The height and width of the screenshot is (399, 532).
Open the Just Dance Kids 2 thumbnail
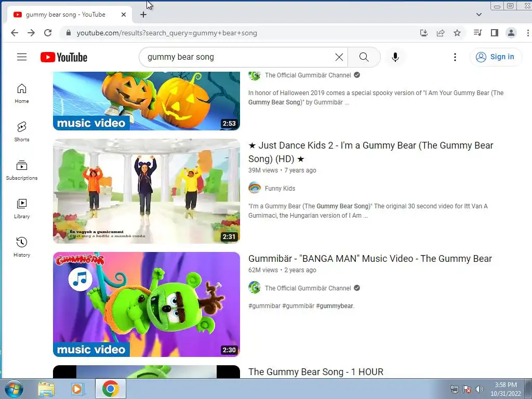tap(146, 191)
